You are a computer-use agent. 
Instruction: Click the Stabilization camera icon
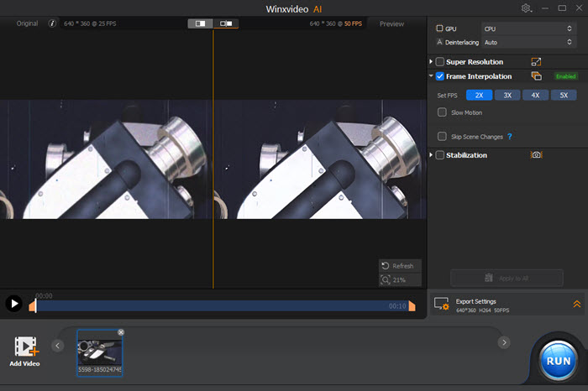point(536,154)
